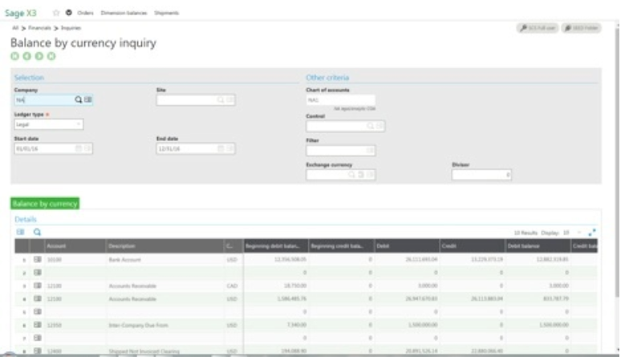Click the Credit column header
Viewport: 625px width, 364px height.
pyautogui.click(x=472, y=245)
